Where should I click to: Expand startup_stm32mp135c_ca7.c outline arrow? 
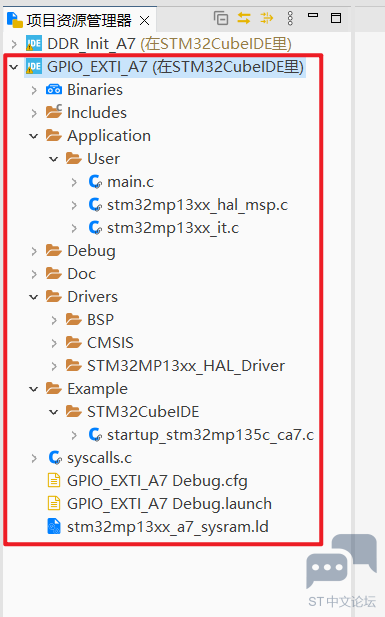[x=74, y=435]
